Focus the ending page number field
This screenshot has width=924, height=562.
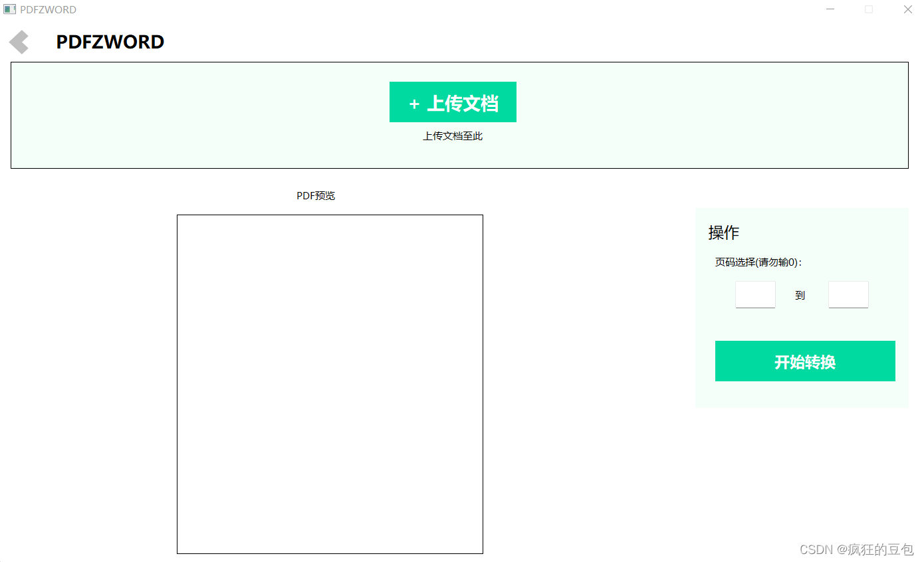(x=848, y=294)
